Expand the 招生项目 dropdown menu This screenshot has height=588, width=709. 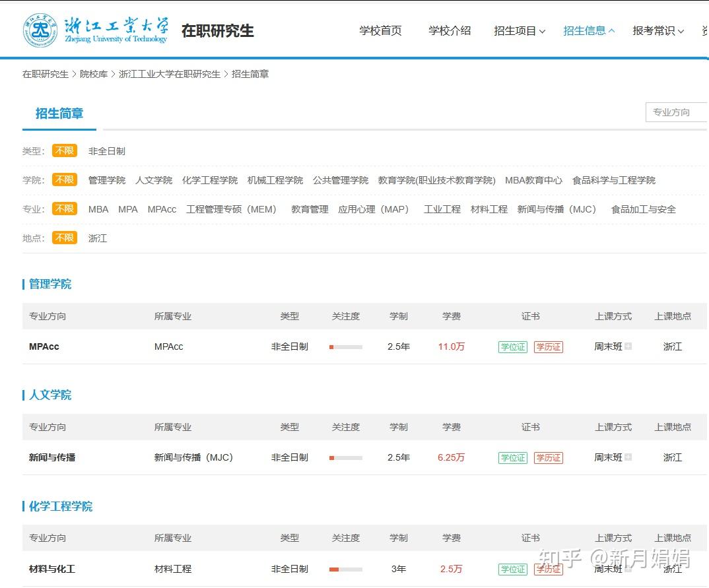pyautogui.click(x=520, y=31)
